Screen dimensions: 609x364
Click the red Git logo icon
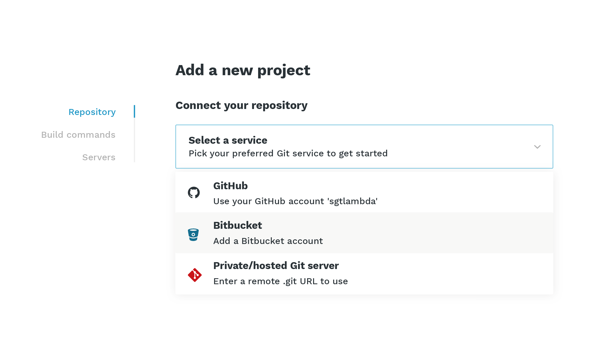[x=195, y=275]
